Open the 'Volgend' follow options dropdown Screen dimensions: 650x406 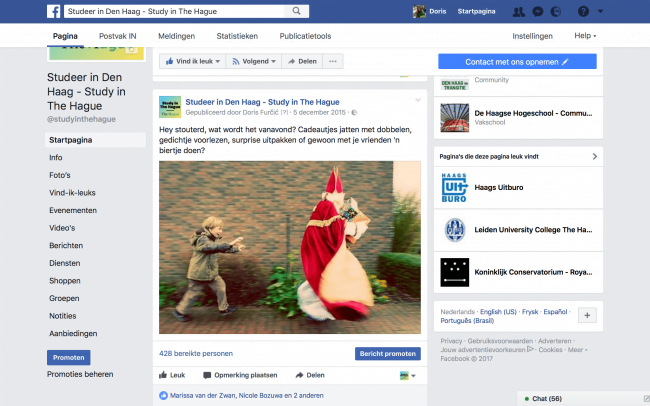[254, 61]
